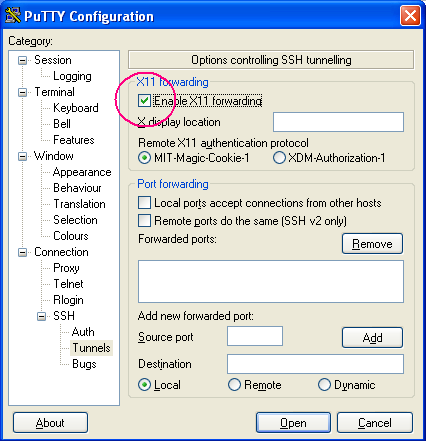Viewport: 426px width, 441px height.
Task: Select MIT-Magic-Cookie-1 protocol
Action: (x=144, y=158)
